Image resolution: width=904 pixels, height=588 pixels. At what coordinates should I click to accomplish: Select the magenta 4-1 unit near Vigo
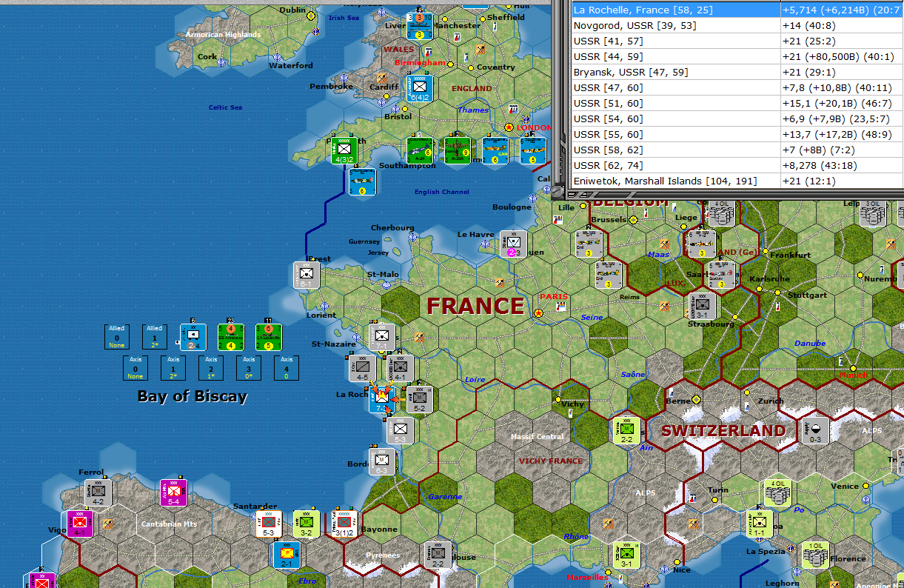coord(80,524)
